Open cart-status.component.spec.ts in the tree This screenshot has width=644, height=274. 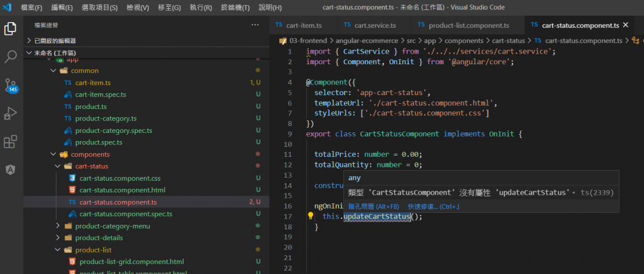(x=126, y=214)
